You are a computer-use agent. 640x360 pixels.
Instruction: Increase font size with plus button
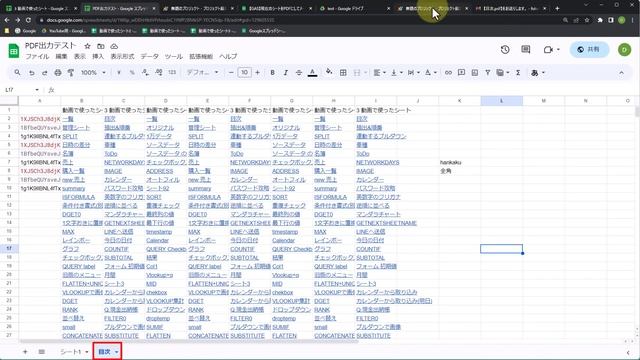click(x=258, y=73)
